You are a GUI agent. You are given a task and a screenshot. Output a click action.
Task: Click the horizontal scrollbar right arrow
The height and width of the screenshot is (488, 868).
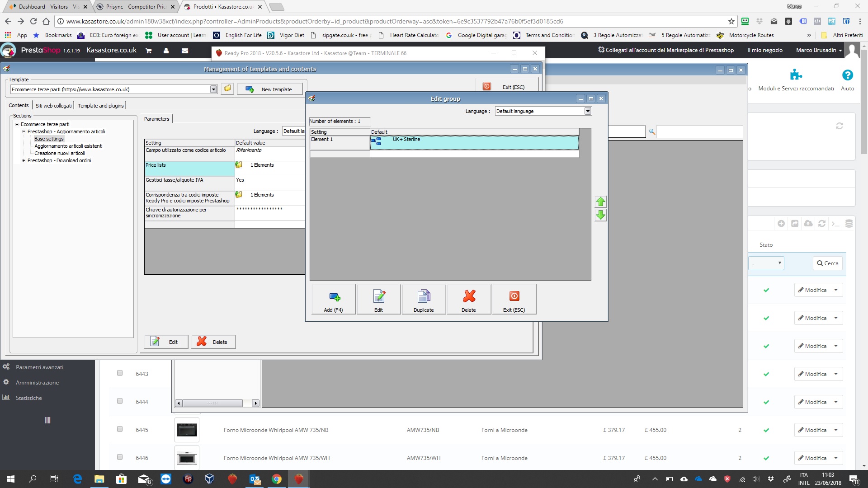pyautogui.click(x=255, y=403)
